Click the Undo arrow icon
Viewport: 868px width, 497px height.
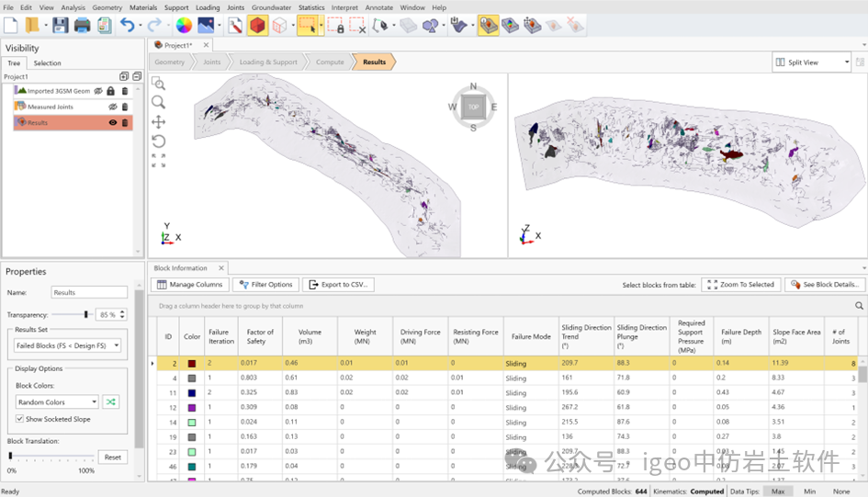[127, 26]
